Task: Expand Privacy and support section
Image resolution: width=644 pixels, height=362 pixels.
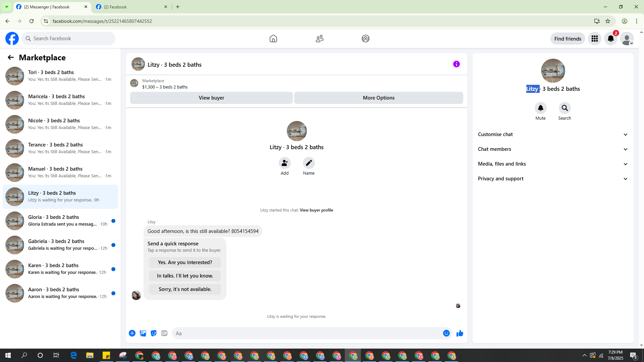Action: tap(552, 179)
